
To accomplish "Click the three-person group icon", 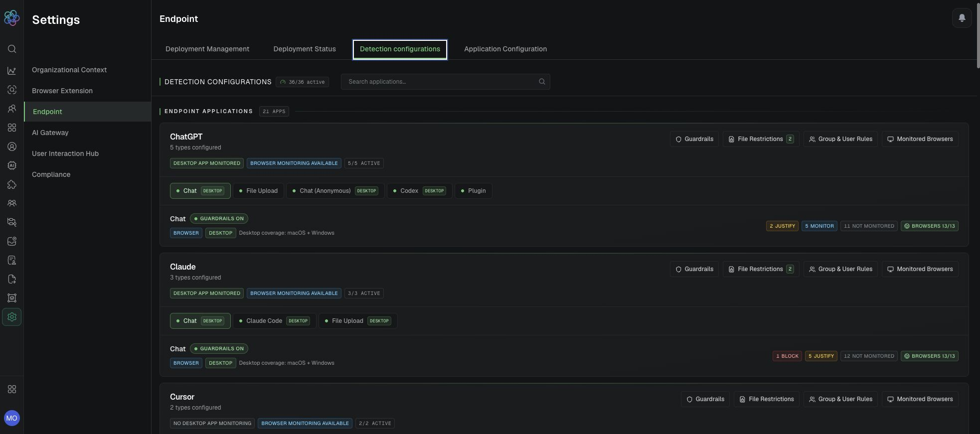I will click(x=12, y=203).
